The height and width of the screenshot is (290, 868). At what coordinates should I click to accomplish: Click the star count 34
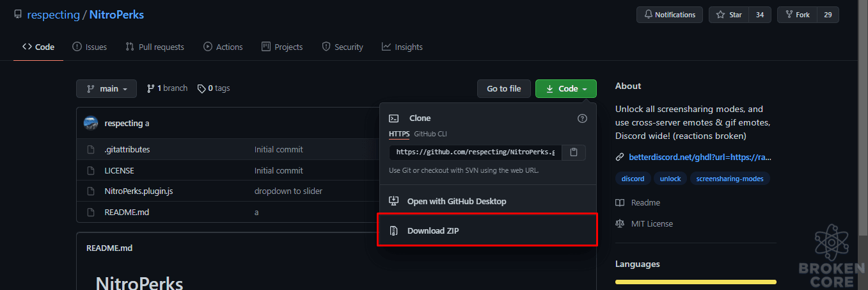760,15
